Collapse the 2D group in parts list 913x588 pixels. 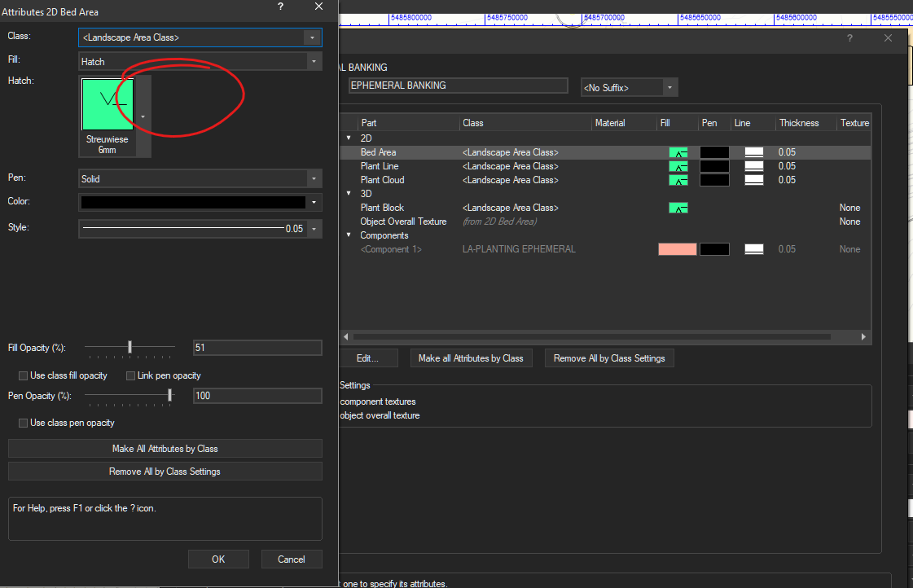(x=349, y=138)
